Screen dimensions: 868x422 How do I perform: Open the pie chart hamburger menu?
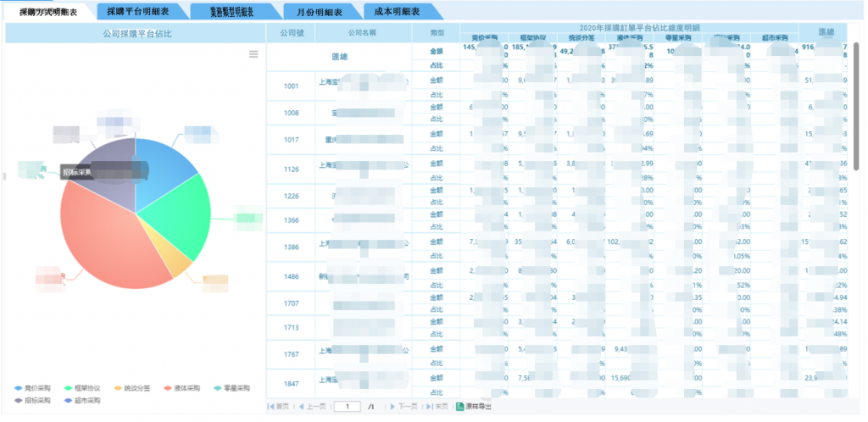(253, 54)
